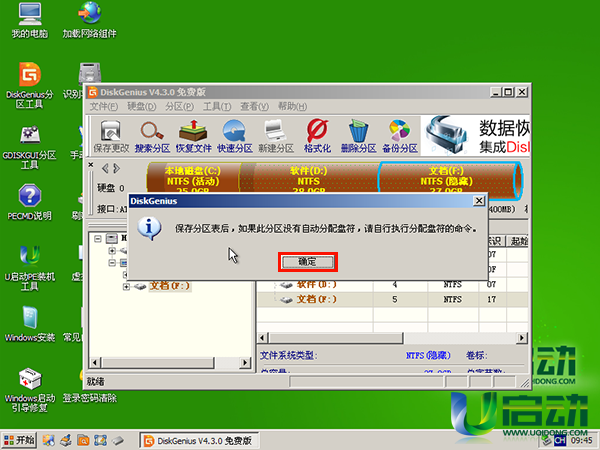600x450 pixels.
Task: Open the 工具(T) menu
Action: [217, 106]
